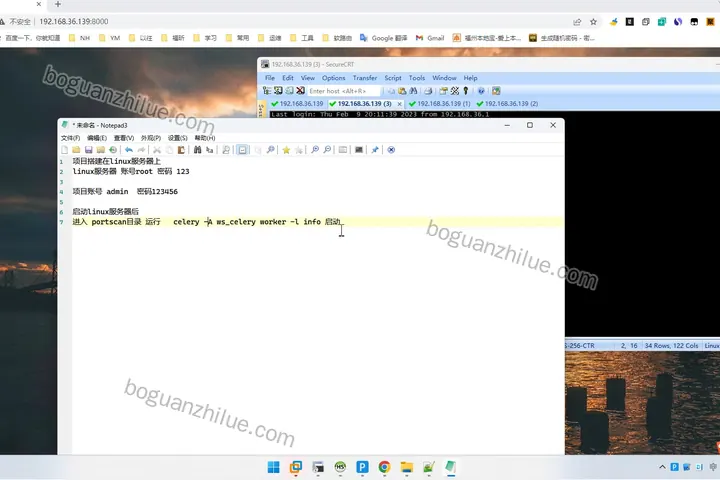Screen dimensions: 720x480
Task: Open SecureCRT Transfer menu
Action: (x=365, y=78)
